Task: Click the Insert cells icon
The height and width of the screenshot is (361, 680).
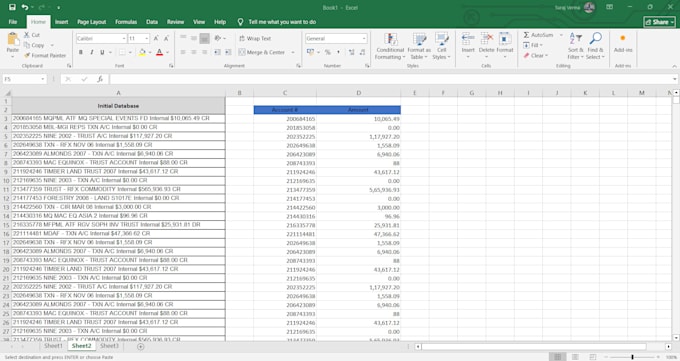Action: 468,39
